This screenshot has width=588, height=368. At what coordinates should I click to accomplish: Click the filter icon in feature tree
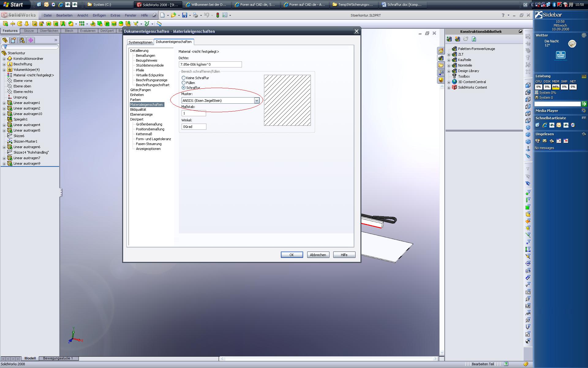[5, 47]
